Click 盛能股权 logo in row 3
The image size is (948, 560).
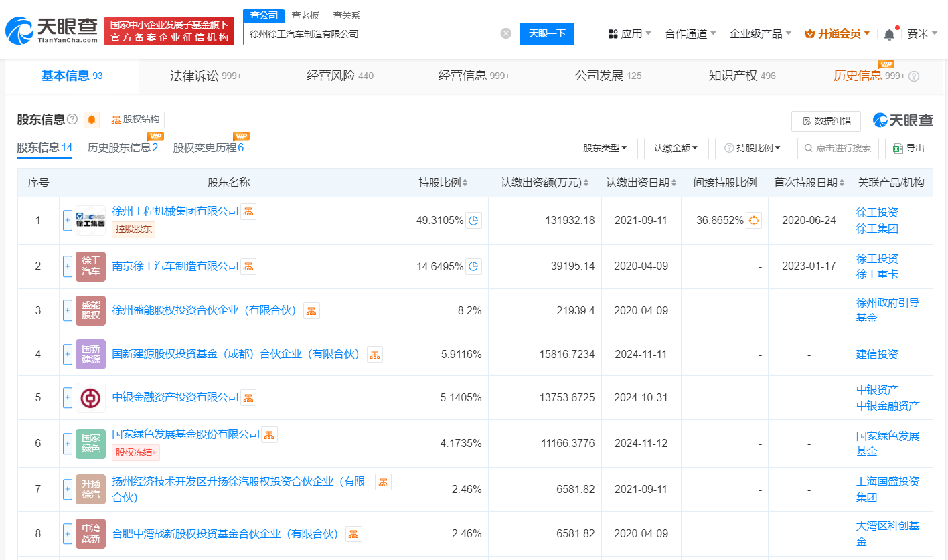click(90, 310)
